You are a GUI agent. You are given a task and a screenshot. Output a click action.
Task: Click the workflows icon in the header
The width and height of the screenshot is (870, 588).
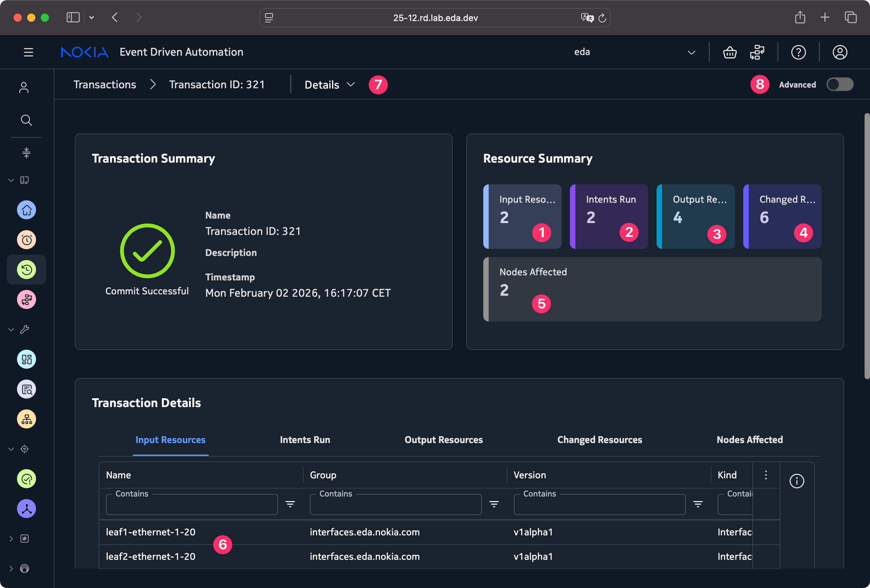pyautogui.click(x=757, y=52)
